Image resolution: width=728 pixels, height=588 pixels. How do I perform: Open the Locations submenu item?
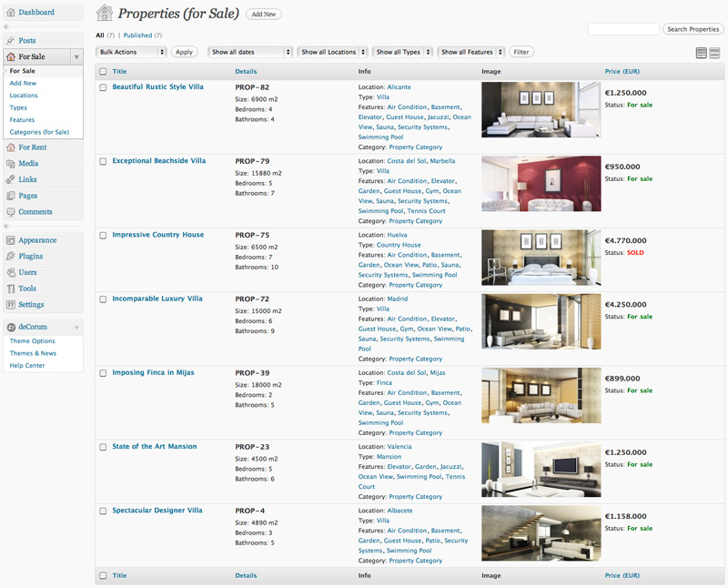coord(24,96)
